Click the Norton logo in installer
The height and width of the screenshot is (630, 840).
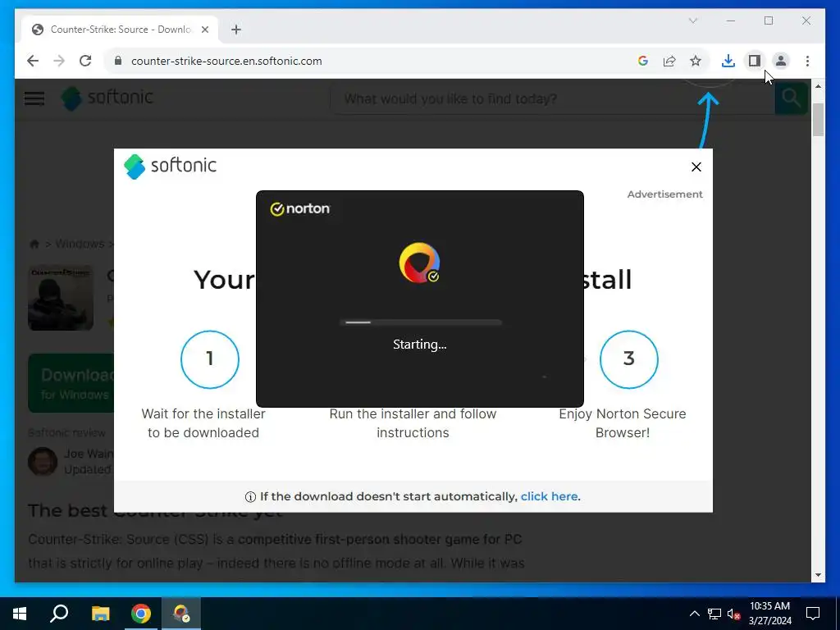click(x=300, y=208)
